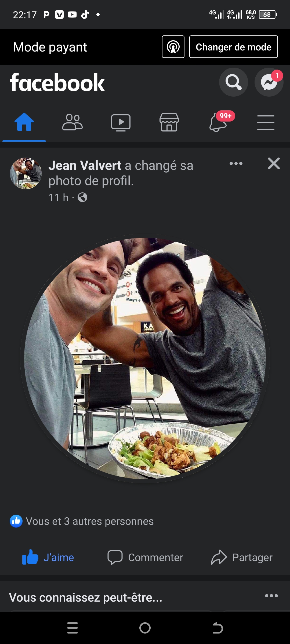Go to the Friends tab
This screenshot has width=290, height=644.
[x=73, y=122]
